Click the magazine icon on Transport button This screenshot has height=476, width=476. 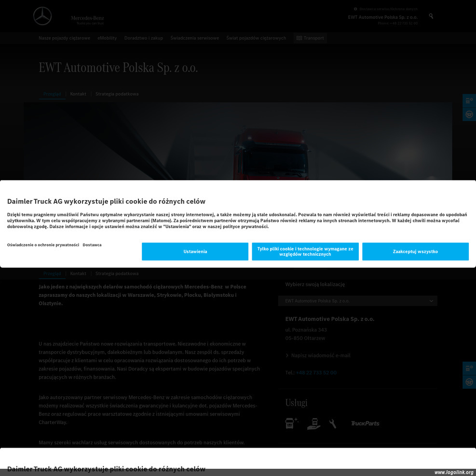click(299, 38)
